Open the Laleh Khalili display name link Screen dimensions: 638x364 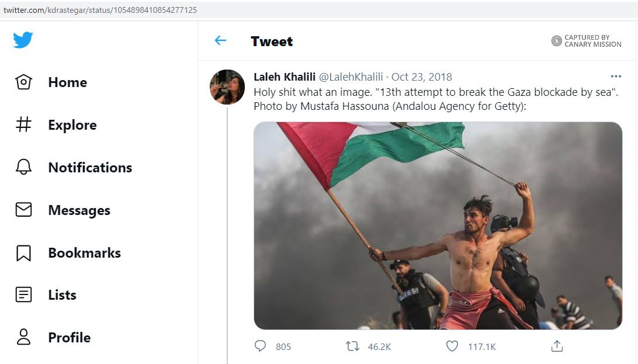(x=285, y=77)
